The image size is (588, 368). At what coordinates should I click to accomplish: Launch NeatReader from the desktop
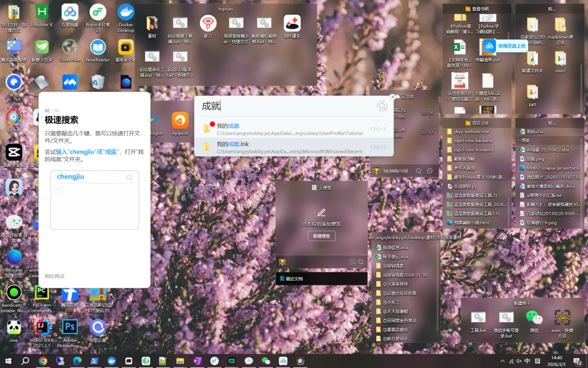tap(98, 51)
